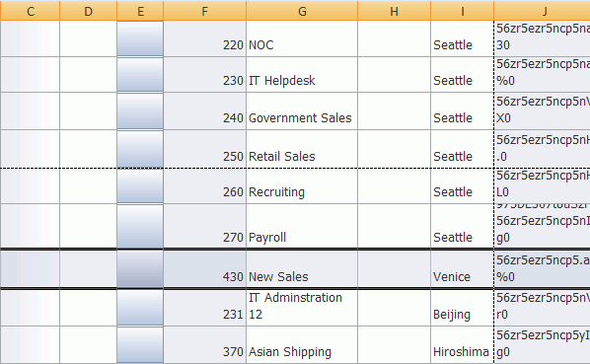Image resolution: width=590 pixels, height=364 pixels.
Task: Click the gradient button in Payroll row
Action: pos(140,226)
